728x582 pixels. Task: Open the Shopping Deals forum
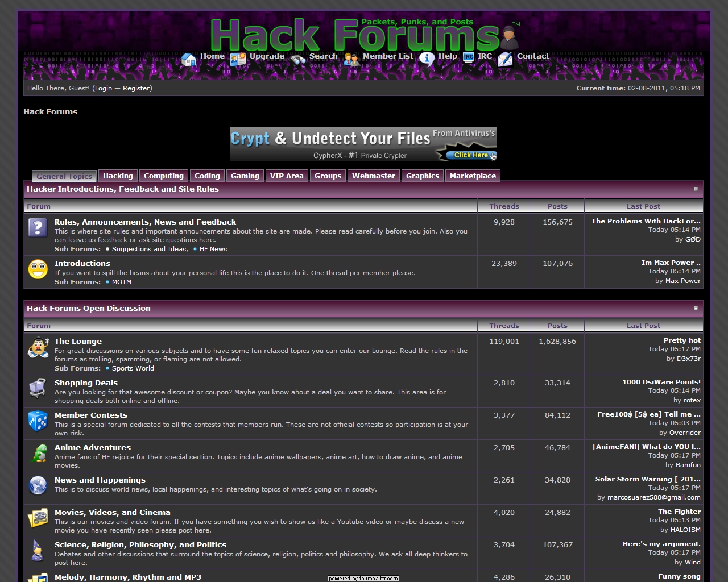86,383
